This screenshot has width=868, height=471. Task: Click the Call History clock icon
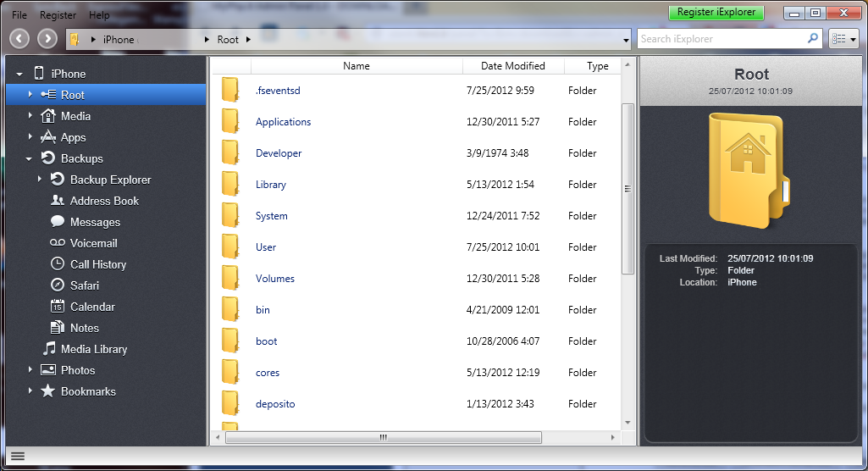coord(58,264)
